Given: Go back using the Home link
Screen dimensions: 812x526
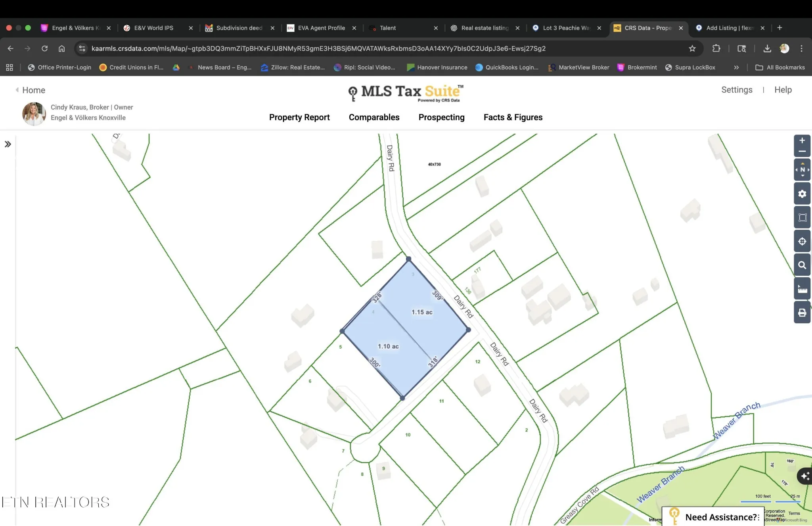Looking at the screenshot, I should click(33, 90).
